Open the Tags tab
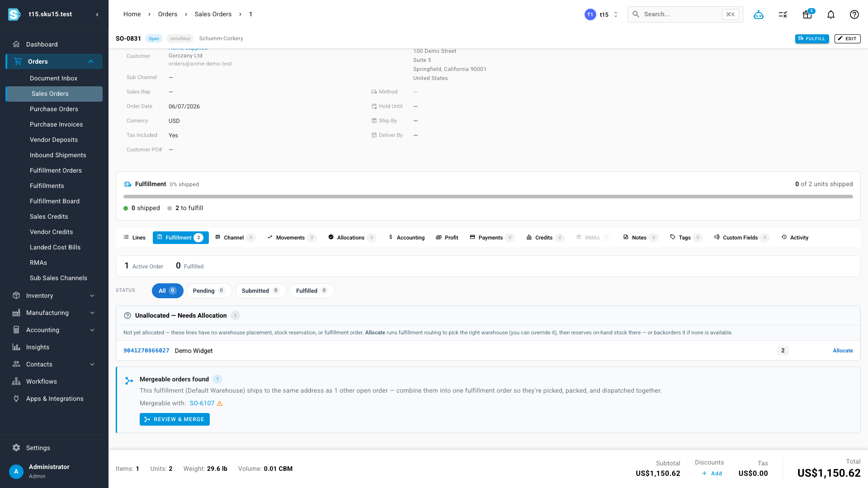 pos(686,238)
